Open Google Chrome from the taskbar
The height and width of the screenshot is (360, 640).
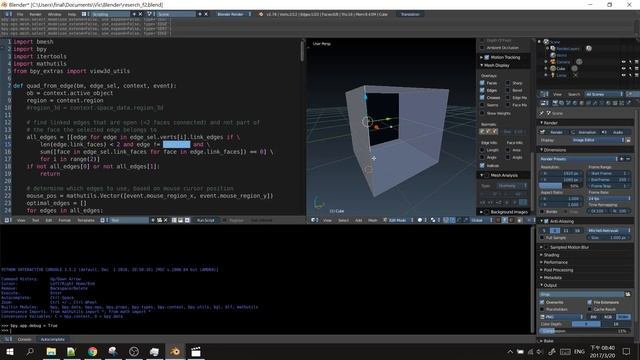click(x=92, y=351)
